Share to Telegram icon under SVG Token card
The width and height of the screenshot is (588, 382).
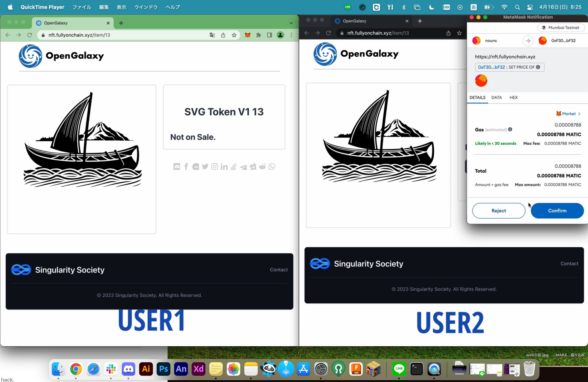click(243, 167)
